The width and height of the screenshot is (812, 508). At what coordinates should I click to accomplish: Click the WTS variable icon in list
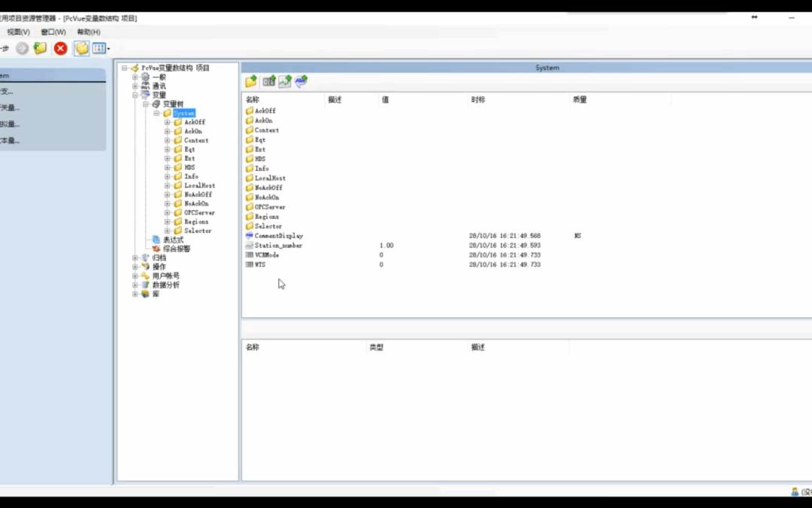[249, 265]
